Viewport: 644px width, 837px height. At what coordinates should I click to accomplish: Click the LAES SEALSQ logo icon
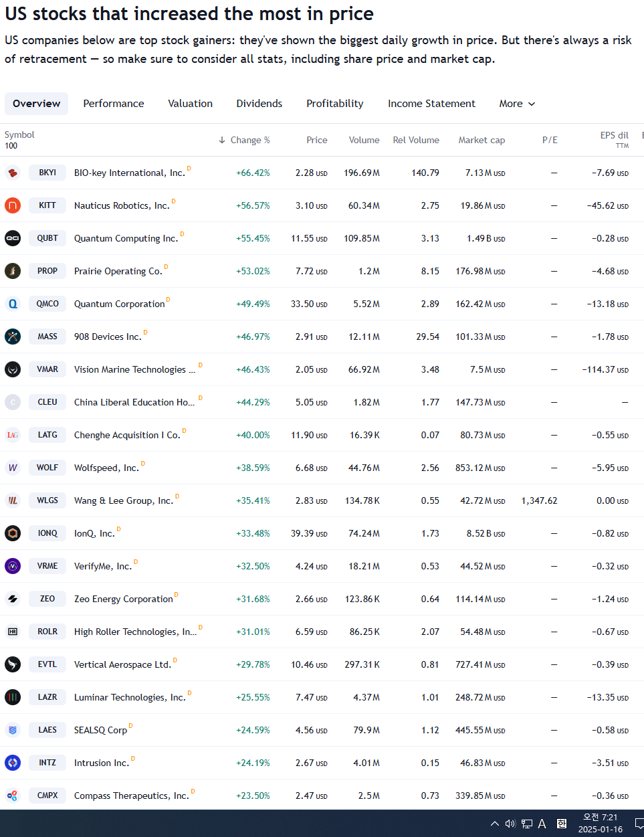[13, 730]
